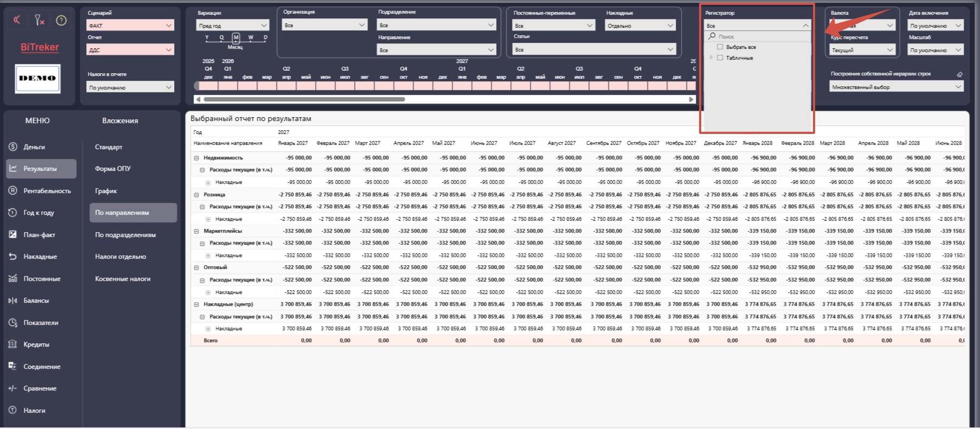Clear all filters with the funnel icon
Viewport: 980px width, 429px height.
[x=39, y=20]
